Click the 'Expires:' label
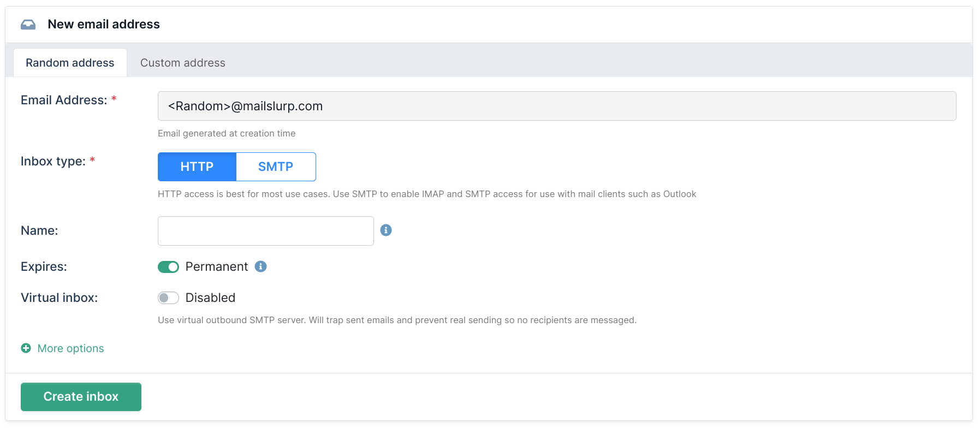The image size is (980, 428). pos(44,266)
